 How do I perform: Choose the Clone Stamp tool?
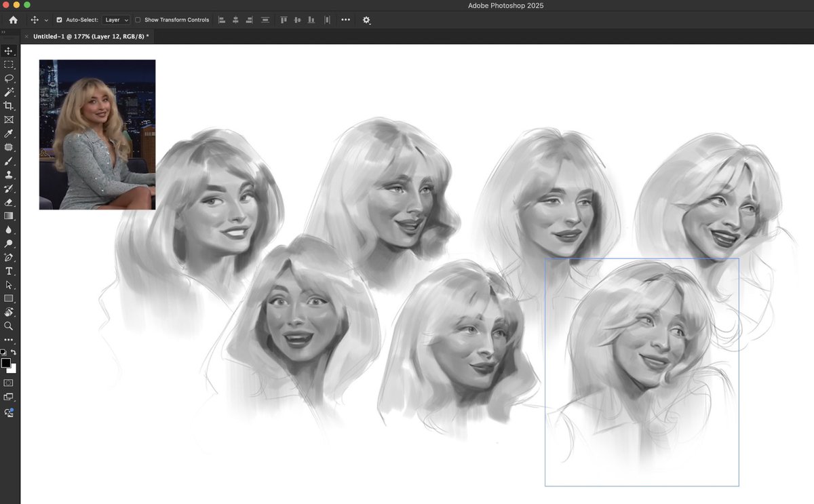coord(9,175)
